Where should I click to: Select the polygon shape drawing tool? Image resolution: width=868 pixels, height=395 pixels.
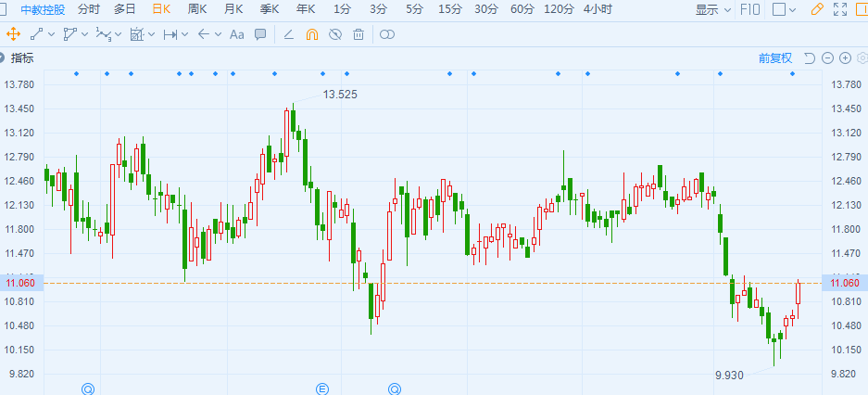69,34
